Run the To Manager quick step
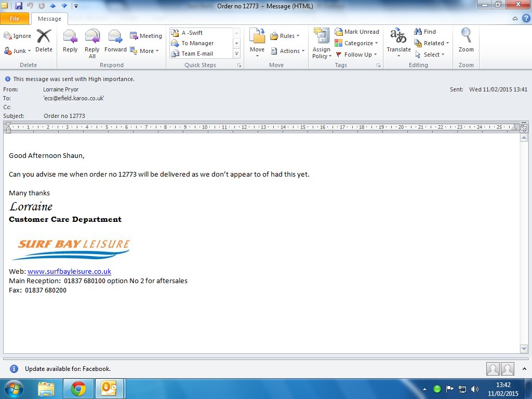 pyautogui.click(x=201, y=43)
